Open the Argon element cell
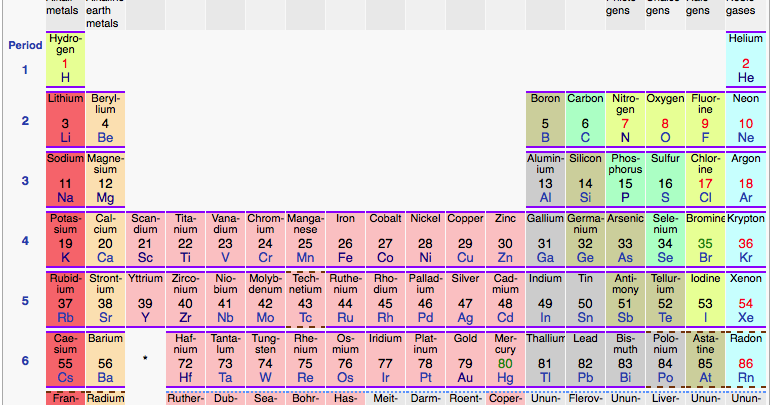Viewport: 773px width, 405px height. (745, 179)
